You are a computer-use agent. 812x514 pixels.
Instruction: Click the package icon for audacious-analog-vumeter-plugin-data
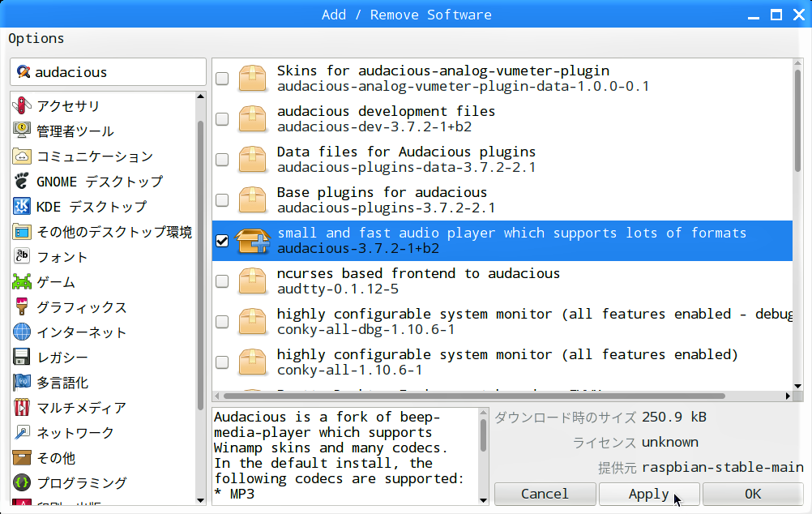click(252, 79)
